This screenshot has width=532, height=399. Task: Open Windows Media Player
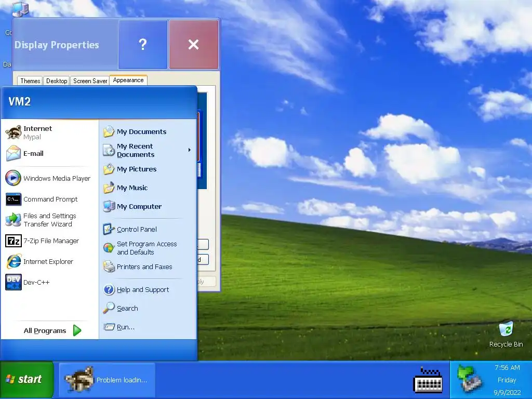(49, 179)
